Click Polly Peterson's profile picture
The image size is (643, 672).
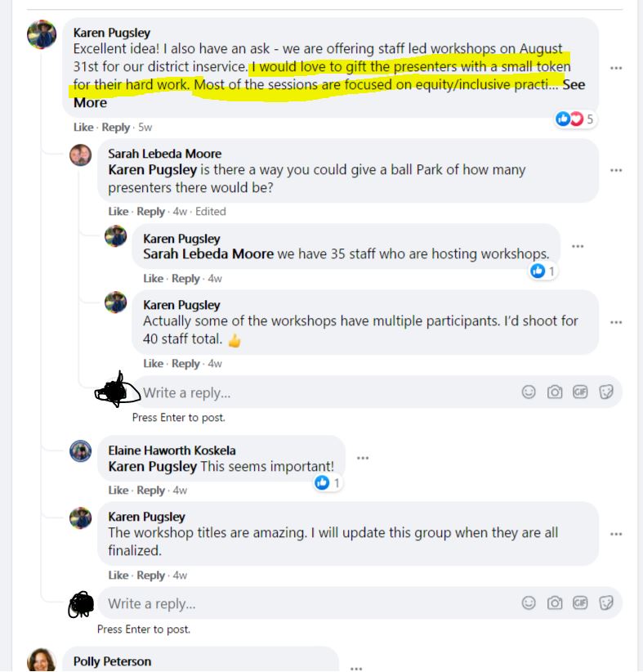point(42,660)
